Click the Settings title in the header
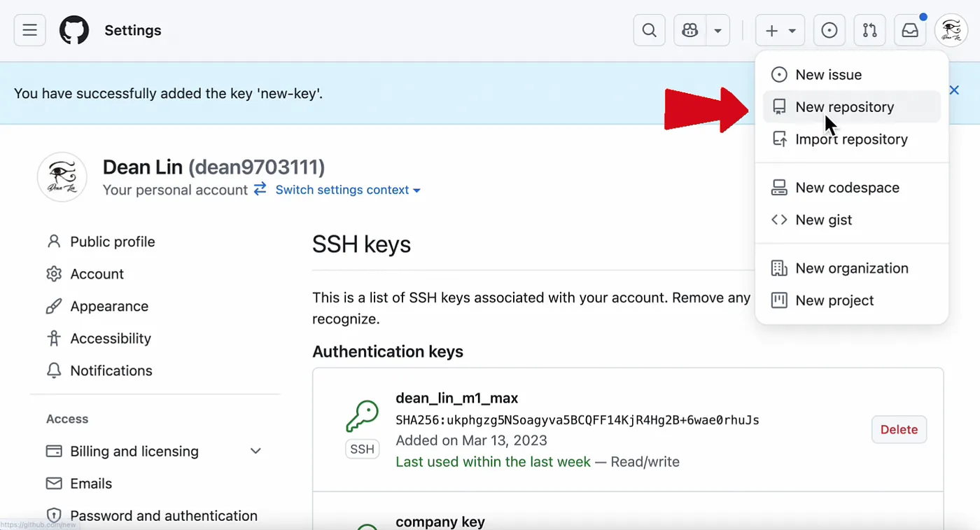This screenshot has height=530, width=980. click(x=133, y=30)
